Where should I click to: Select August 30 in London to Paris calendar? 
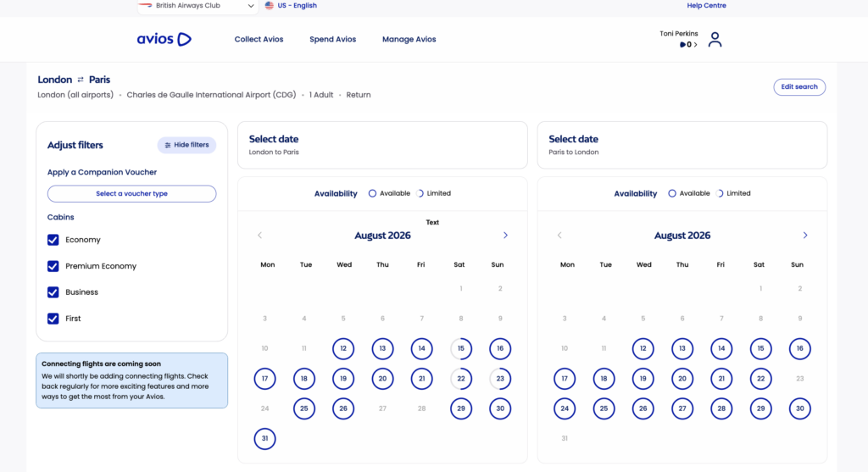(x=500, y=408)
